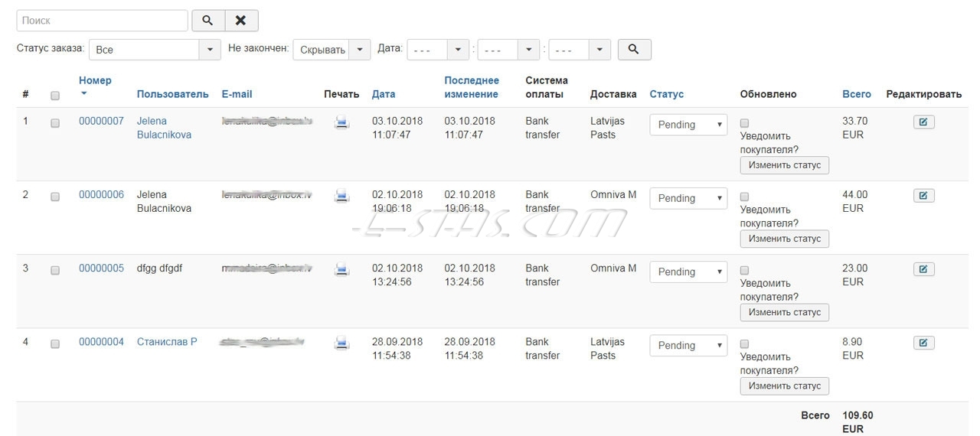Sort table by Дата column header
Image resolution: width=980 pixels, height=436 pixels.
tap(384, 94)
